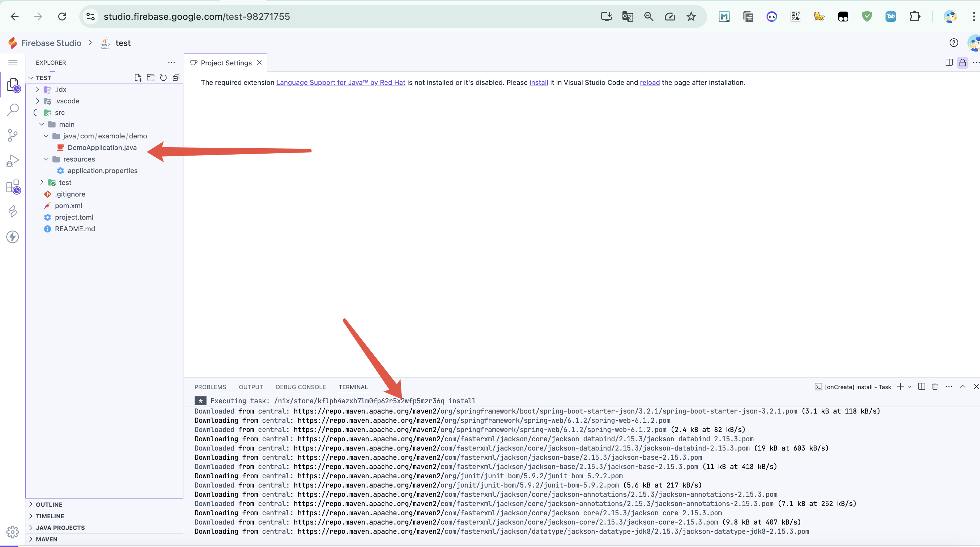The image size is (980, 547).
Task: Open Run and Debug view
Action: point(13,161)
